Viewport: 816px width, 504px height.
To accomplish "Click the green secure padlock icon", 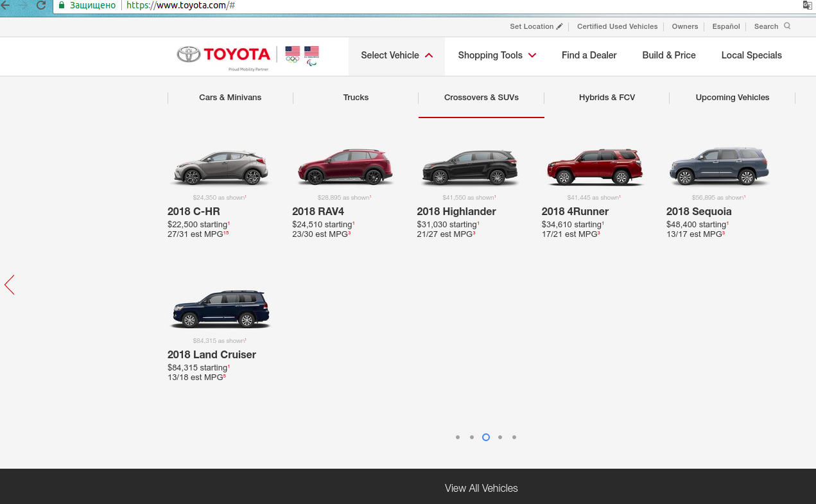I will tap(62, 5).
